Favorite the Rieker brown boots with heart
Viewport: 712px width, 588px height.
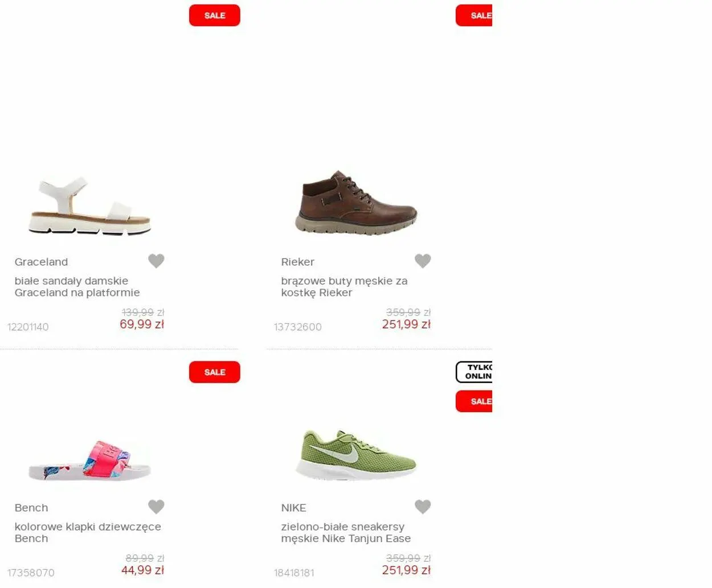click(423, 261)
